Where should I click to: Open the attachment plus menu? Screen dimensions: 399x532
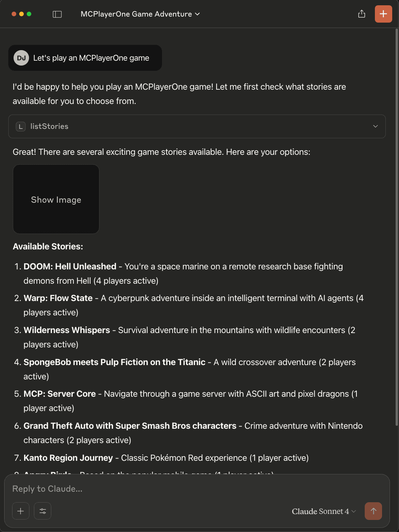(x=21, y=511)
